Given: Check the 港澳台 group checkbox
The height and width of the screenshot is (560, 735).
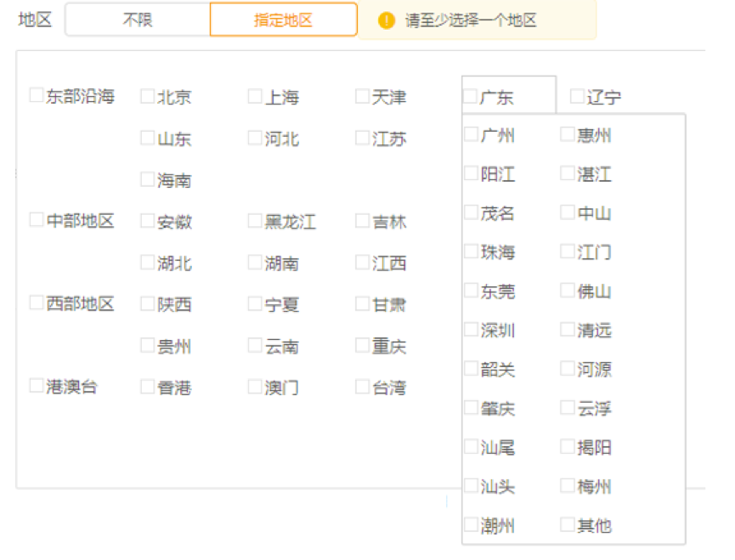Looking at the screenshot, I should tap(37, 386).
